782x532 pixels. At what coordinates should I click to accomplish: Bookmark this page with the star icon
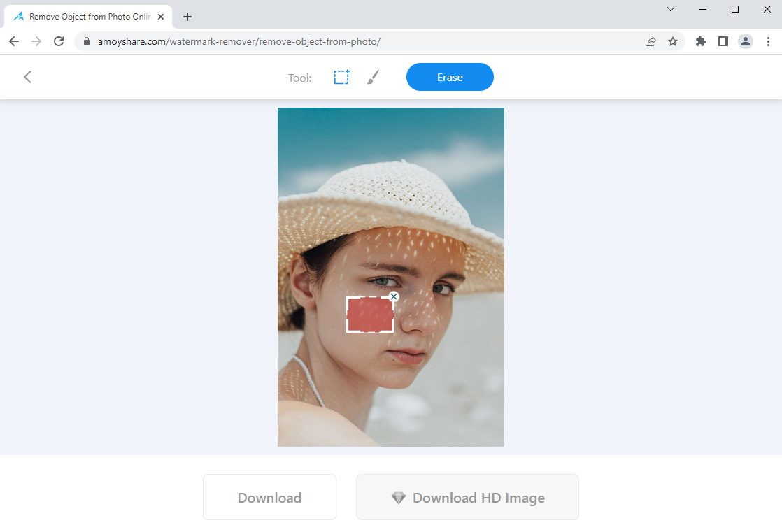click(x=673, y=41)
